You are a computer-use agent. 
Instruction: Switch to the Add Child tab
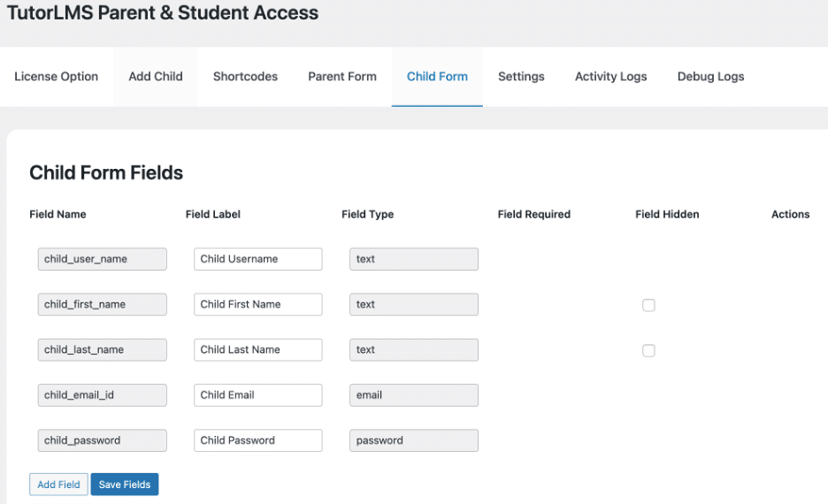click(156, 77)
